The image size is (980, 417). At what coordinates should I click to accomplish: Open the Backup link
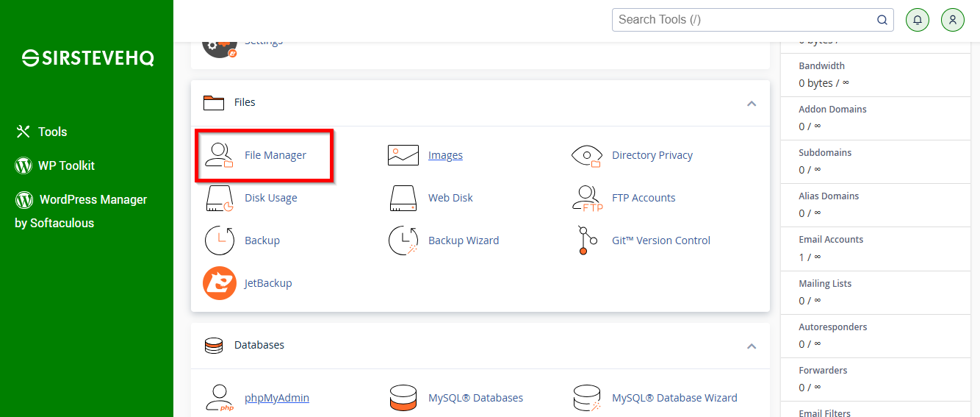(x=262, y=240)
